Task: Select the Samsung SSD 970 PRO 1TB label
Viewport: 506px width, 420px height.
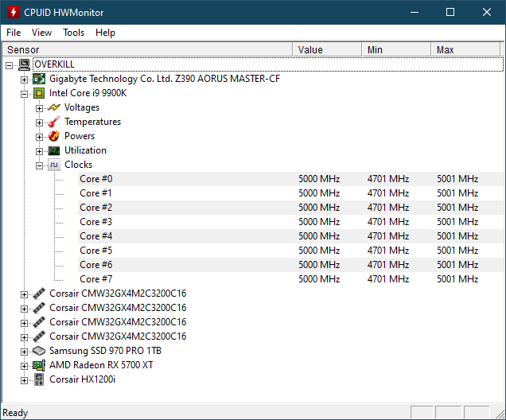Action: pos(105,351)
